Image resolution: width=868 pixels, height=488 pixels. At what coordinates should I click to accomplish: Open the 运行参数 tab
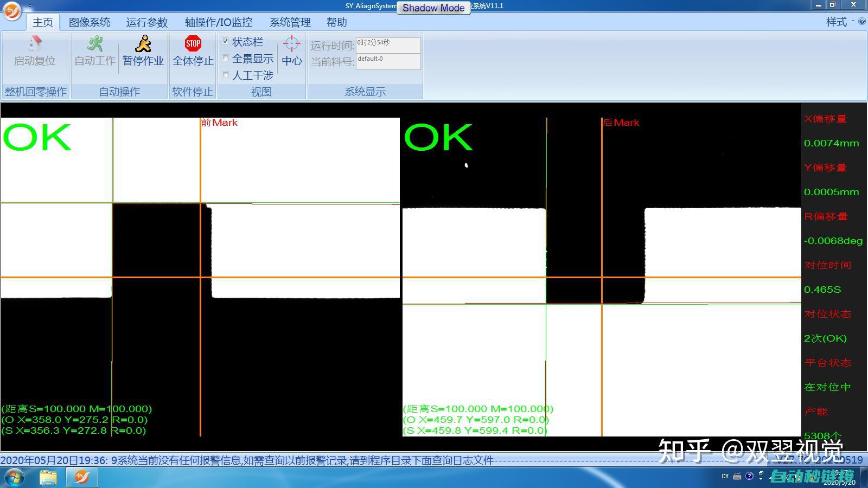147,22
